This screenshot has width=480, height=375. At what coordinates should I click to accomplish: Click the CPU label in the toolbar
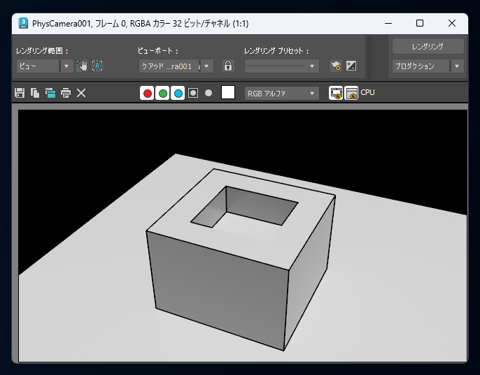368,92
